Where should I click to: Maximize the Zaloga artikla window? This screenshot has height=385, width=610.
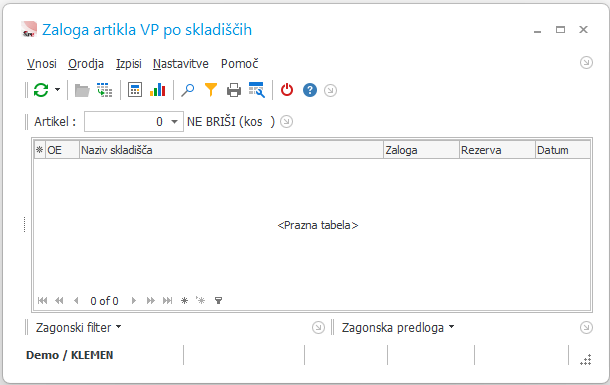(x=560, y=30)
